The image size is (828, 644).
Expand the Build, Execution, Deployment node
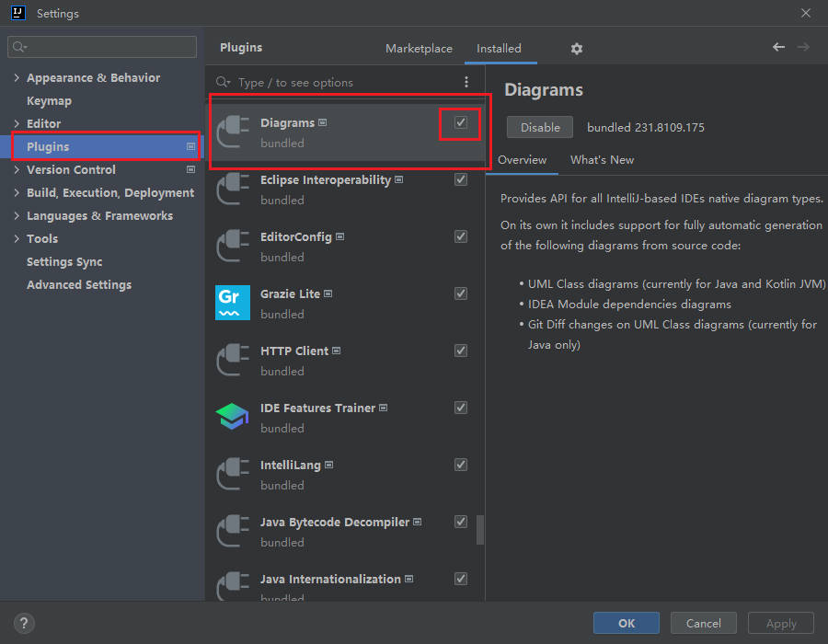17,193
